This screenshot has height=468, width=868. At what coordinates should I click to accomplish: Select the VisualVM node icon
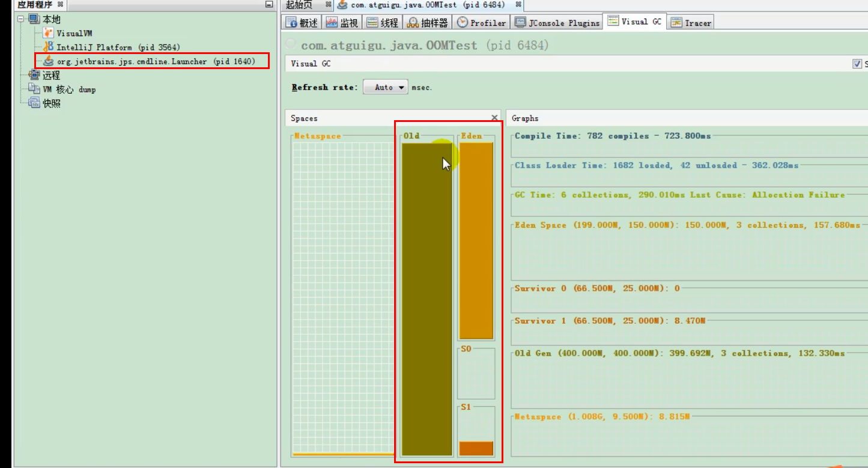[x=48, y=33]
